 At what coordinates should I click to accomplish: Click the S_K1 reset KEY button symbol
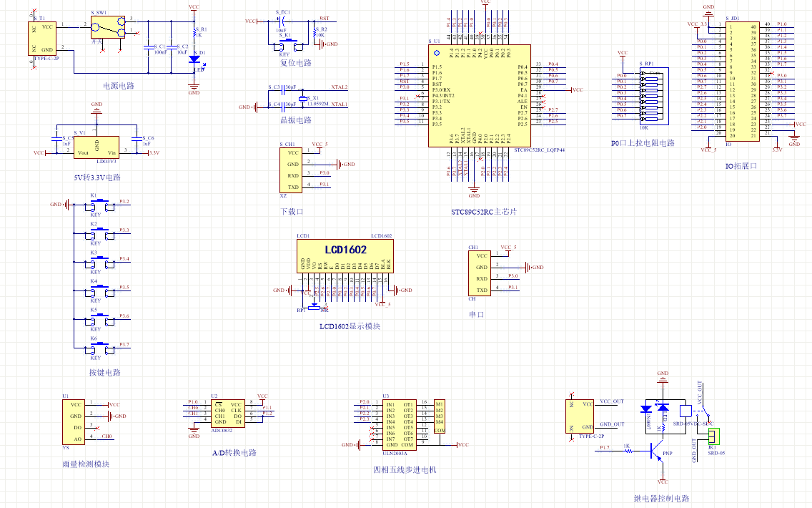288,44
